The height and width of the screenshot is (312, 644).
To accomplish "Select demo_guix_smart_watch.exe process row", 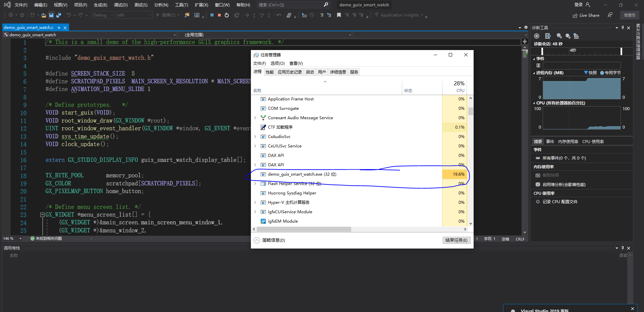I will (x=359, y=174).
